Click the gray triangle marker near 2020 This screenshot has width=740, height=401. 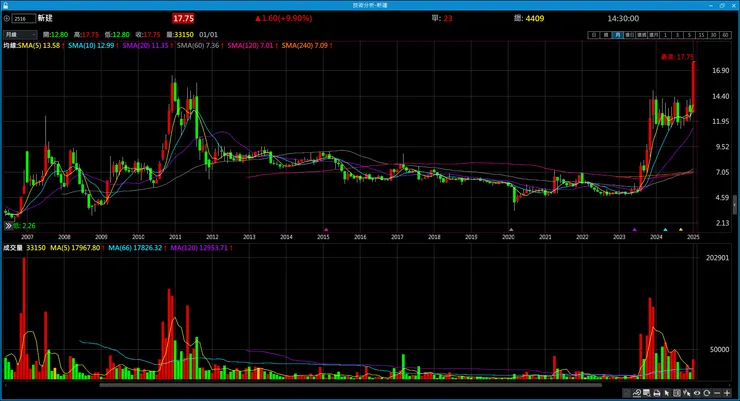pyautogui.click(x=511, y=230)
